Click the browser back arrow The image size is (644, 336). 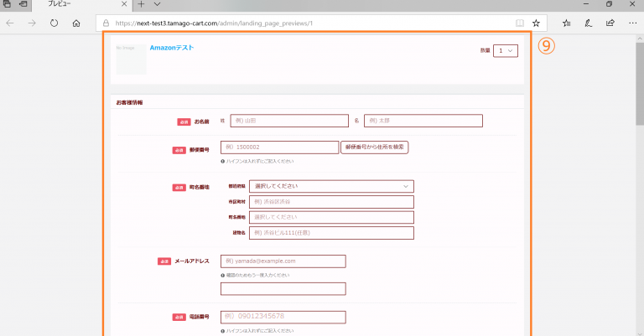[10, 23]
